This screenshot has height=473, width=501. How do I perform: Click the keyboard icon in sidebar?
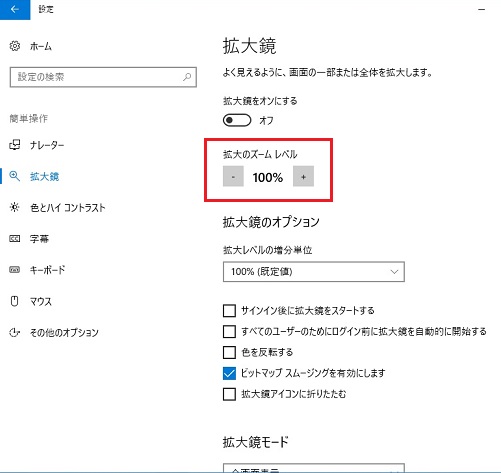click(x=15, y=270)
